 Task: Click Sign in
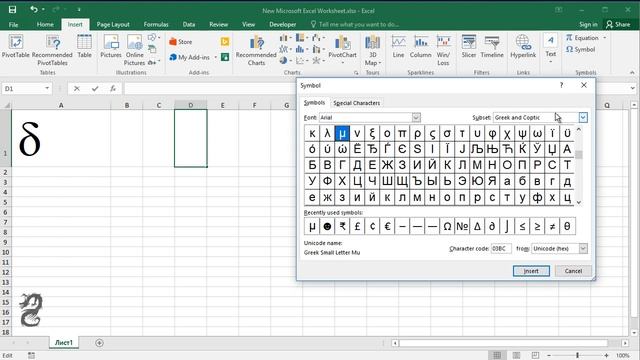[588, 24]
